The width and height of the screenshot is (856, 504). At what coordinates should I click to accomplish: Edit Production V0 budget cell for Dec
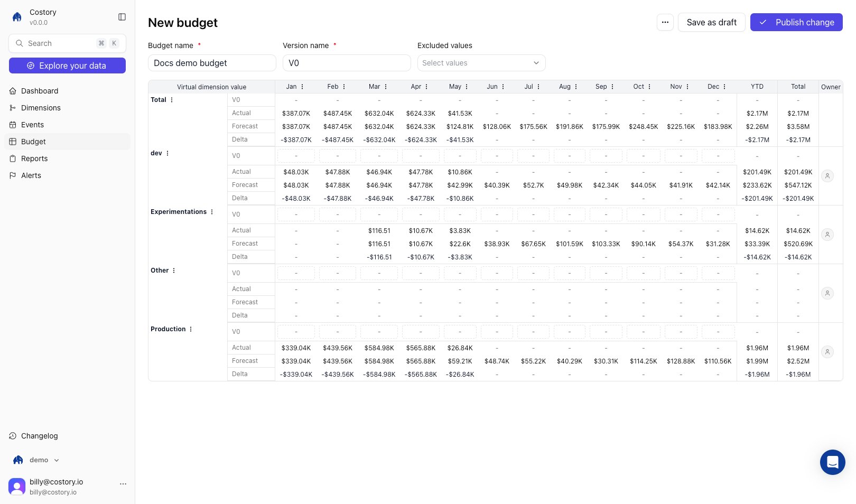point(718,332)
